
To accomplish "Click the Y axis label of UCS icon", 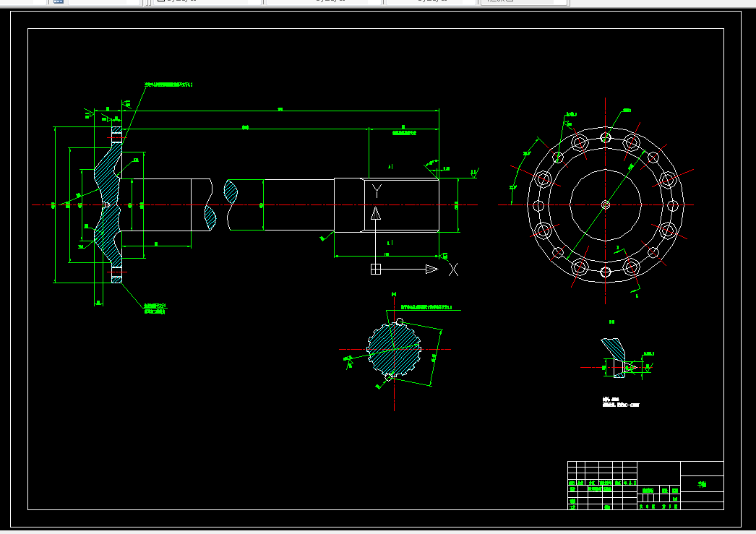I will point(377,191).
